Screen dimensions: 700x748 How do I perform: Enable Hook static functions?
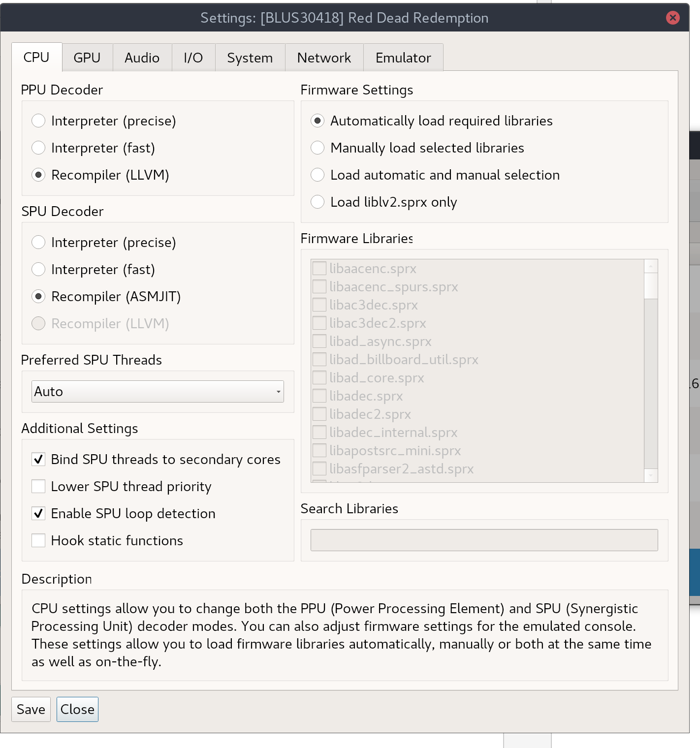(x=107, y=540)
